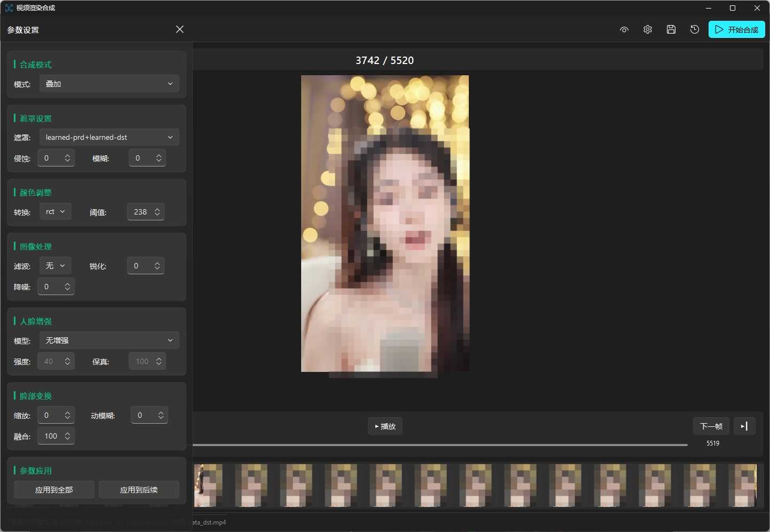Jump to last frame using skip-end icon
This screenshot has width=770, height=532.
[x=744, y=426]
